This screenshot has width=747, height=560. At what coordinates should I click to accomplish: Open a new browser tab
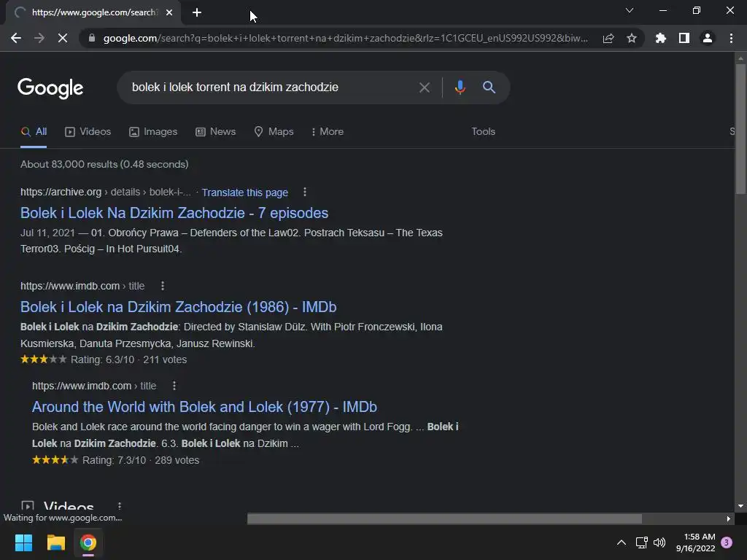point(197,12)
